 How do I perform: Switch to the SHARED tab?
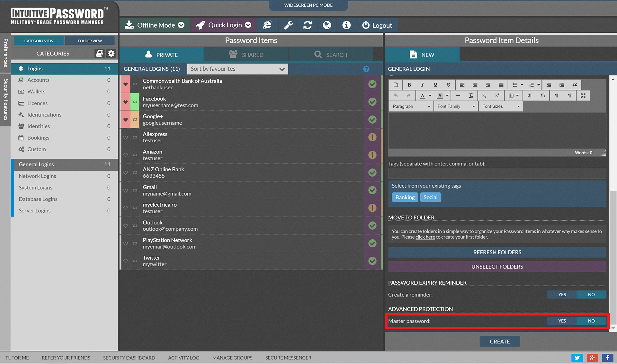pos(246,55)
